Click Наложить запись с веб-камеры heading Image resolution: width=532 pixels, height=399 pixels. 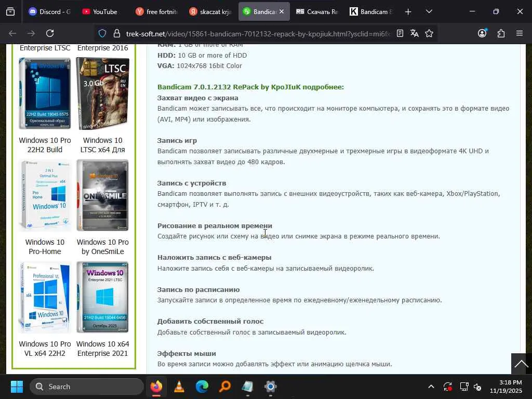click(x=214, y=257)
